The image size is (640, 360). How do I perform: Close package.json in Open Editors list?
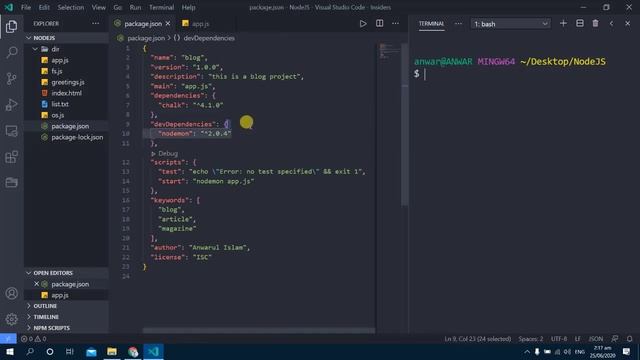(x=36, y=284)
